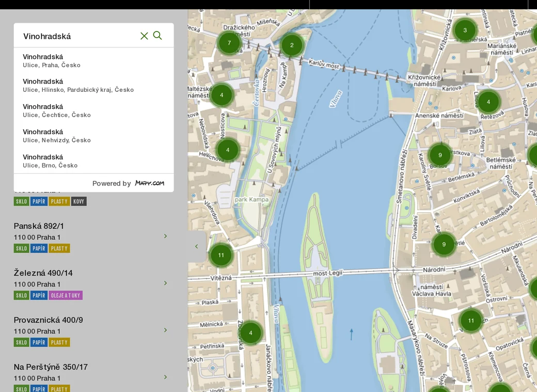Open cluster 3 near Platnéřská
This screenshot has width=537, height=392.
tap(465, 30)
